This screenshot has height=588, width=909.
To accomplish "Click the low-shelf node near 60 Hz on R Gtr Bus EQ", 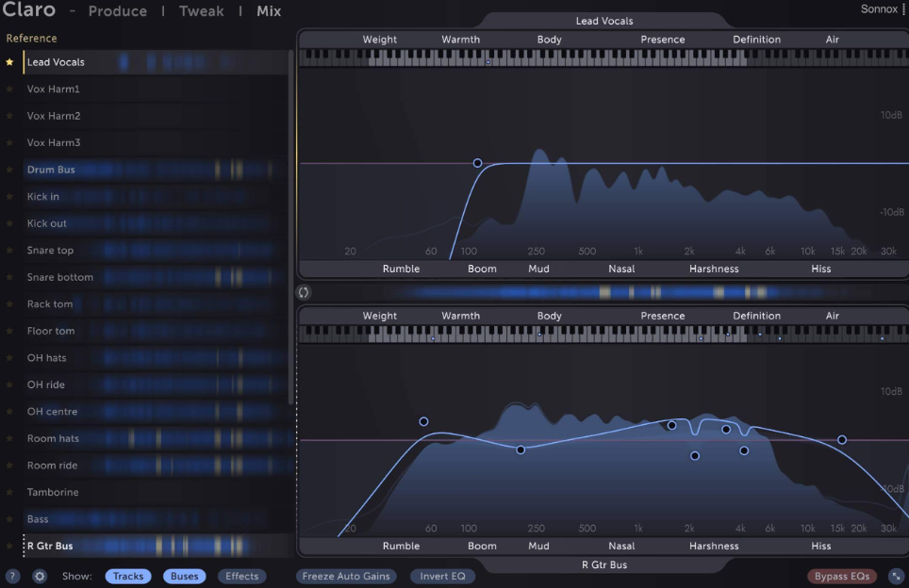I will pyautogui.click(x=423, y=422).
